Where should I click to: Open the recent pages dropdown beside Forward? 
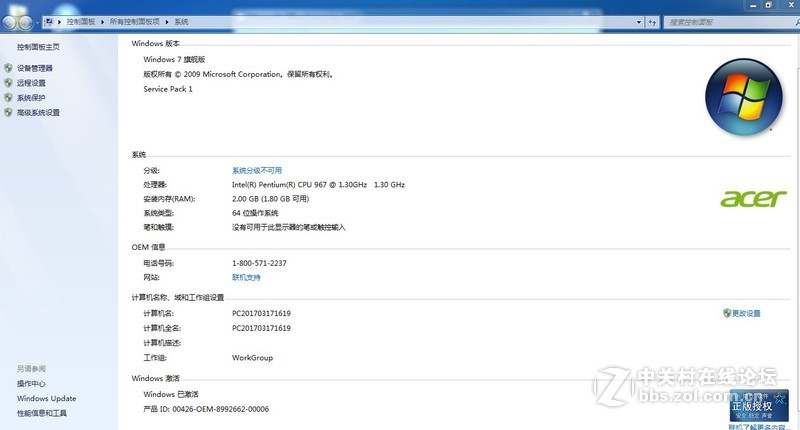[x=37, y=23]
